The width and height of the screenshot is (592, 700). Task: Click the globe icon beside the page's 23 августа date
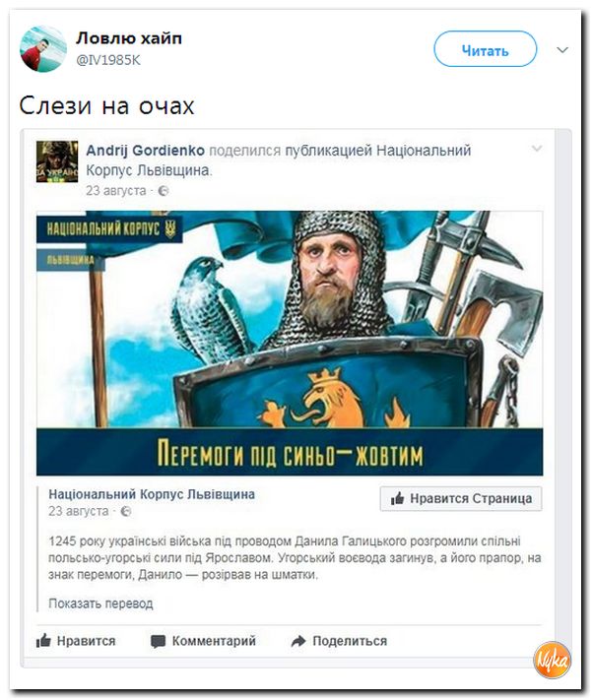point(126,511)
